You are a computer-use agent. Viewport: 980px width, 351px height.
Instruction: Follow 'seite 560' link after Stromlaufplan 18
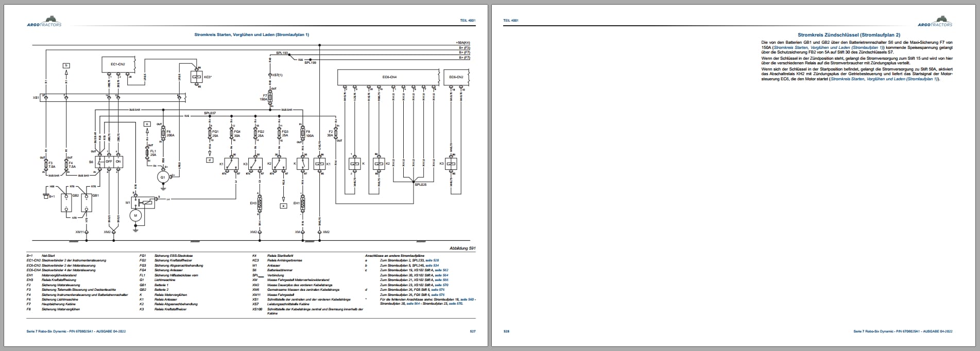point(467,300)
